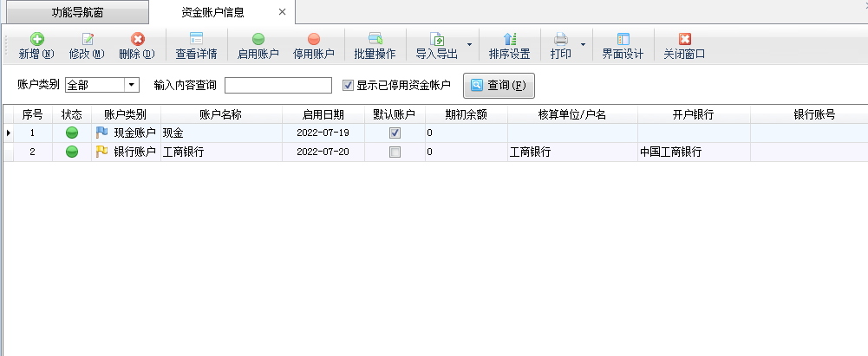Check default account box for 工商银行 row
Viewport: 868px width, 356px height.
[x=395, y=152]
